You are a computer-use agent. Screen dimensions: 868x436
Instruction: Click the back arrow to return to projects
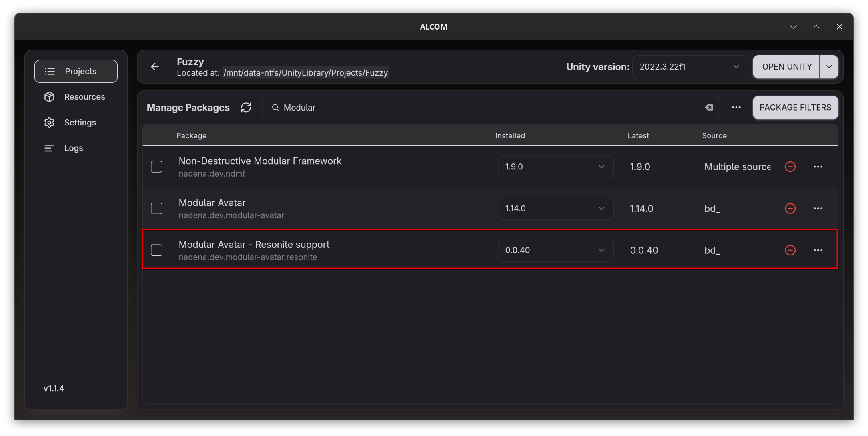coord(155,67)
